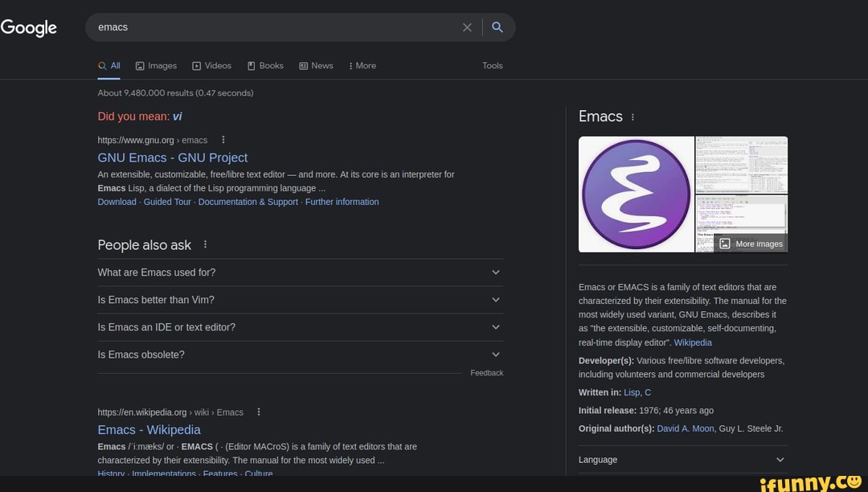Click the "vi" did-you-mean suggestion
This screenshot has height=492, width=868.
tap(177, 117)
